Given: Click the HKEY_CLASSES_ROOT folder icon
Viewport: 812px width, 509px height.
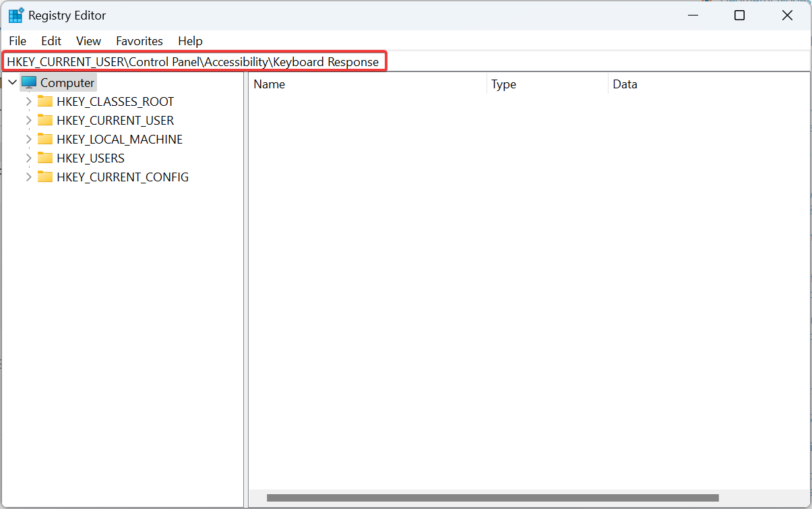Looking at the screenshot, I should pos(45,102).
